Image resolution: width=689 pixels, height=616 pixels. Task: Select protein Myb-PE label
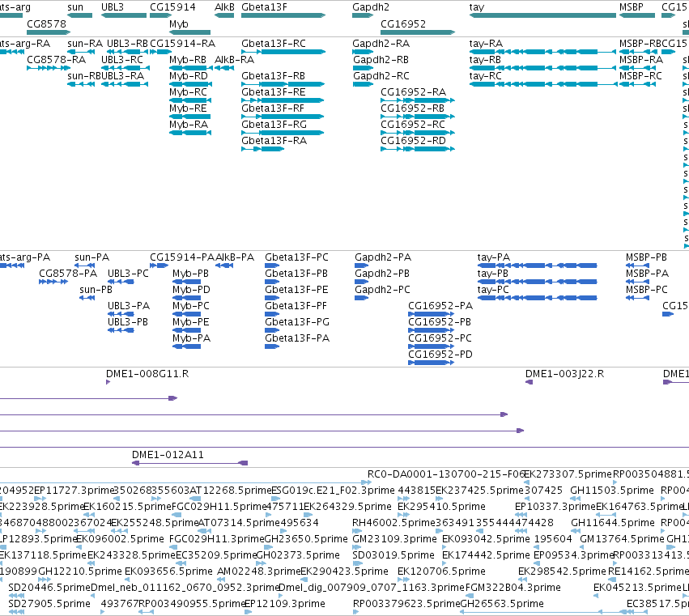tap(191, 322)
